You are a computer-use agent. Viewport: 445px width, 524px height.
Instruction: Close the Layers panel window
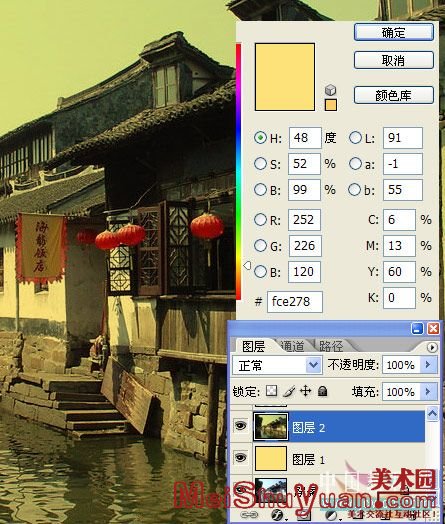[x=434, y=329]
